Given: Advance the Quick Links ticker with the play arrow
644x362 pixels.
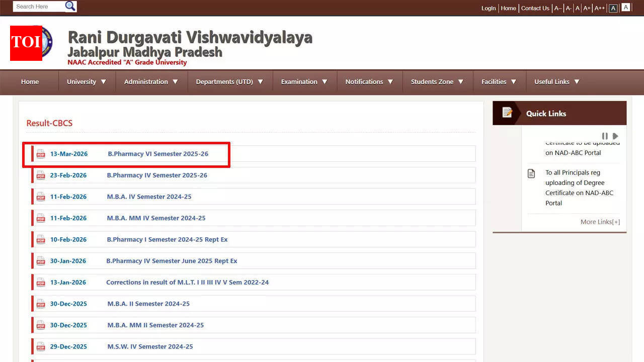Looking at the screenshot, I should 615,136.
